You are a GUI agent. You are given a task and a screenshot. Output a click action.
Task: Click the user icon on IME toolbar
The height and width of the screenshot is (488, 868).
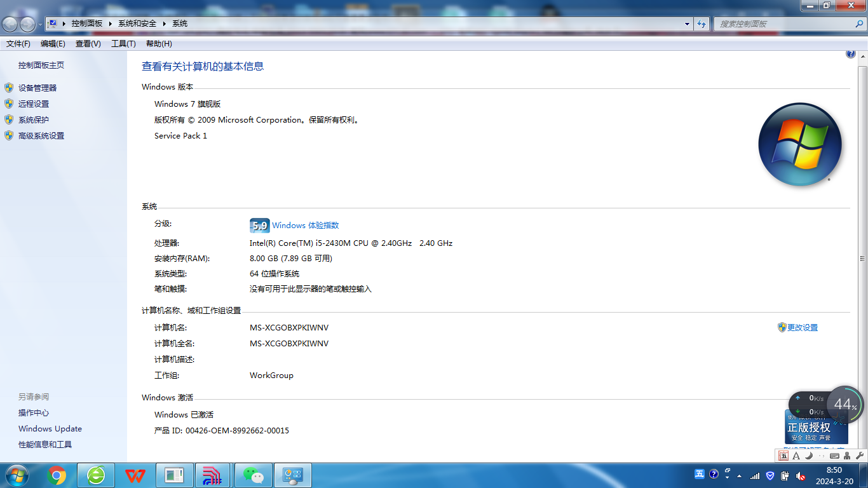[847, 456]
